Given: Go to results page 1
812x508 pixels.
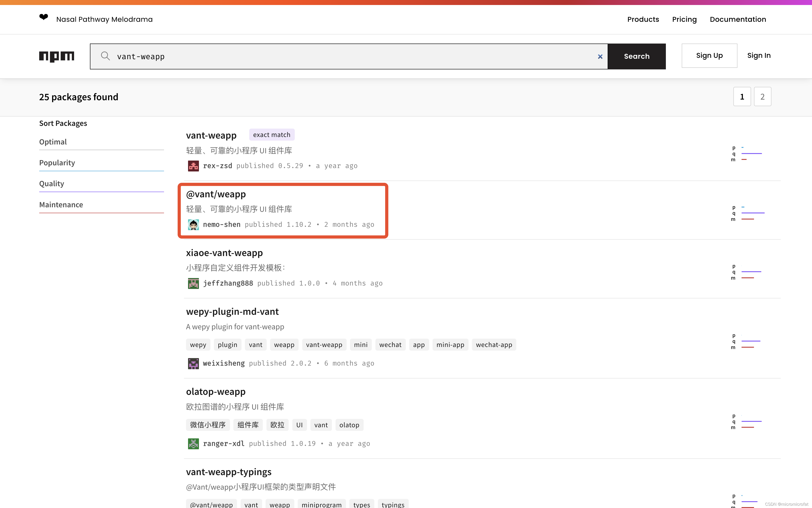Looking at the screenshot, I should point(742,97).
